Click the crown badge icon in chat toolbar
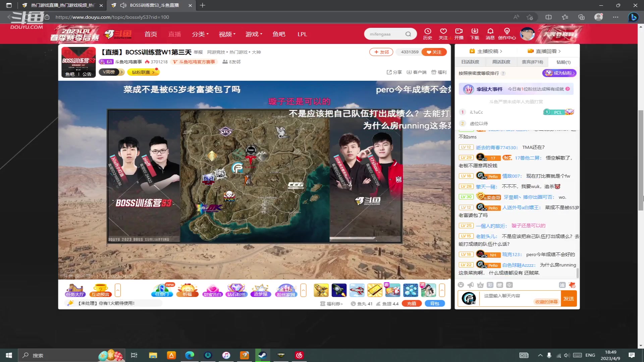This screenshot has height=362, width=644. (x=480, y=285)
